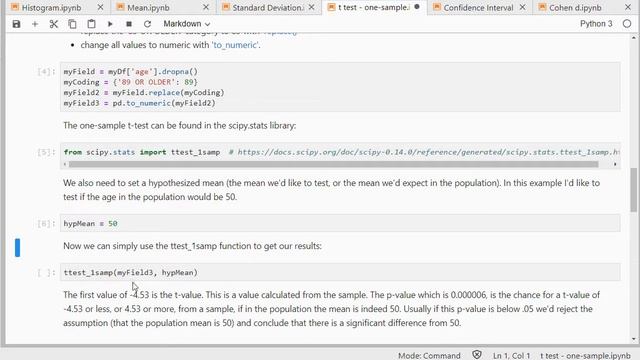Cut the selected cell with scissors icon

[53, 24]
